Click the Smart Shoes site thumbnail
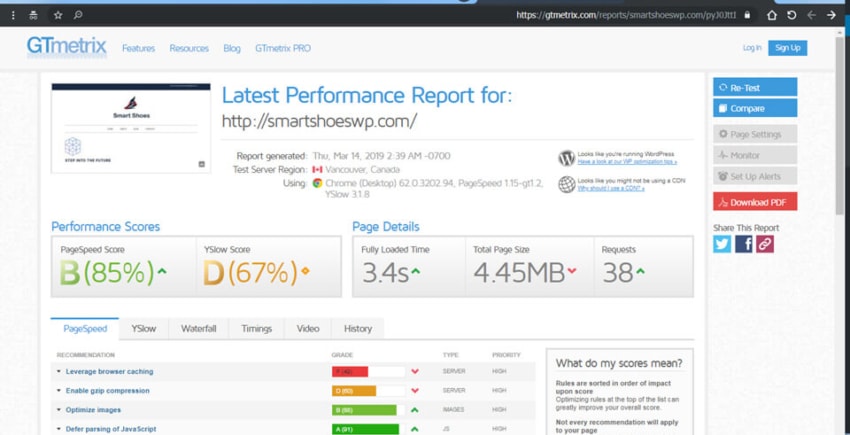This screenshot has width=850, height=435. 131,128
